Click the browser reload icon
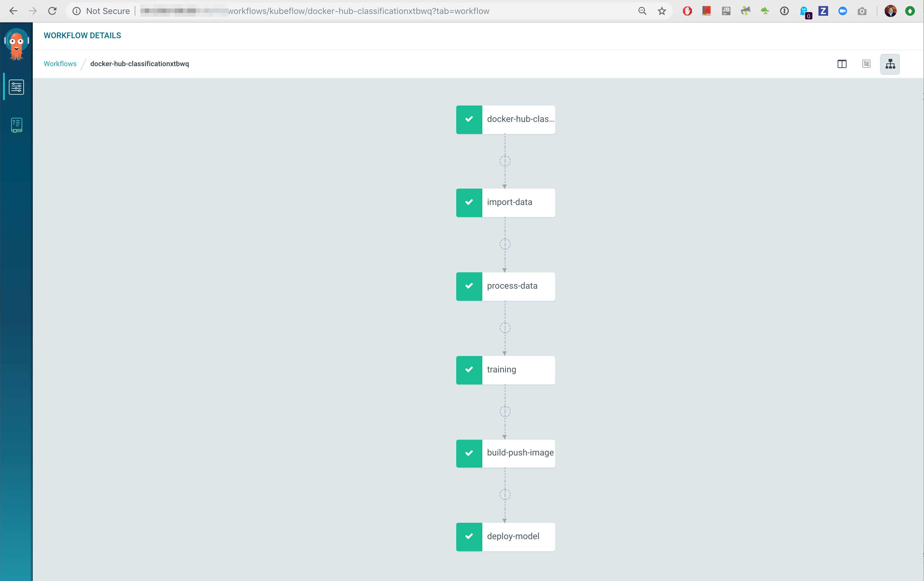924x581 pixels. point(52,11)
